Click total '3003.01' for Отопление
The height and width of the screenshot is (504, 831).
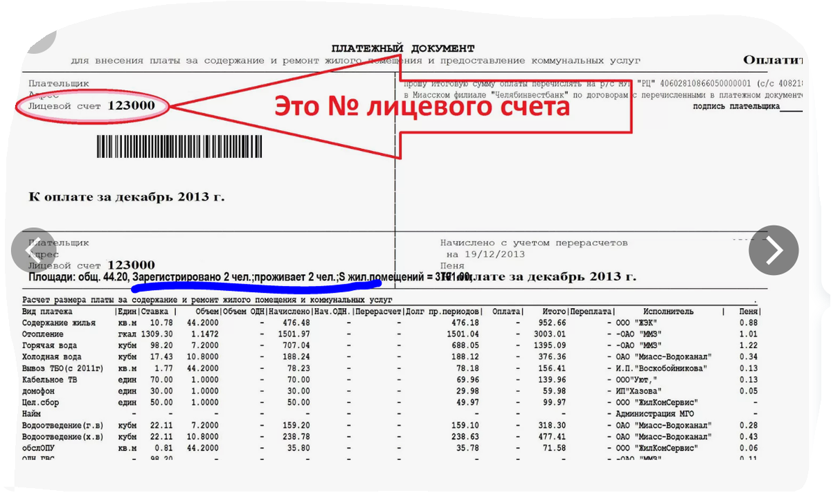(x=550, y=334)
